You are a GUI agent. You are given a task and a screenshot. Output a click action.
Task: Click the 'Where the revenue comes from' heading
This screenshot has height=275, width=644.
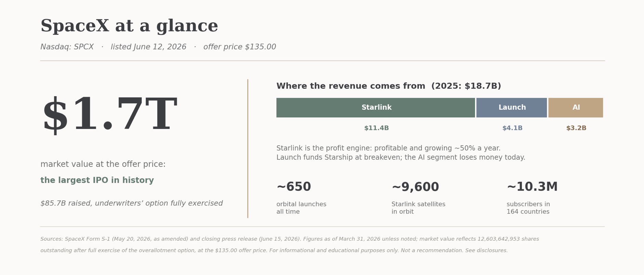389,86
